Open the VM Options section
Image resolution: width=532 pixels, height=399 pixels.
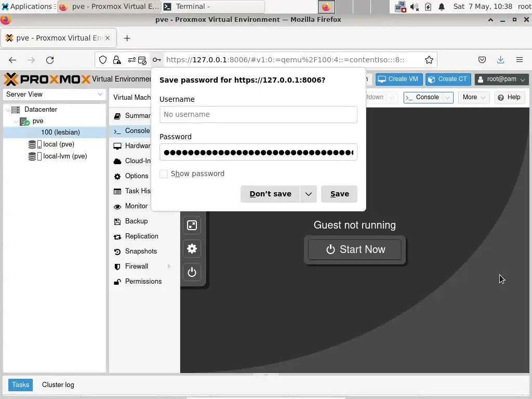[132, 176]
